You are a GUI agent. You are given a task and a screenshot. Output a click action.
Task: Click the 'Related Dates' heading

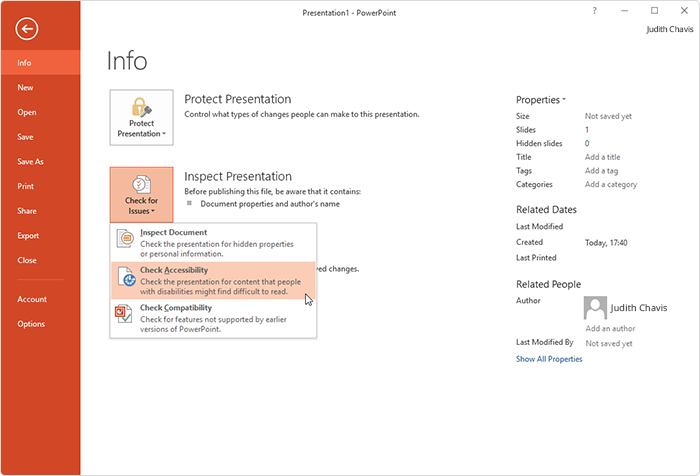[x=546, y=209]
